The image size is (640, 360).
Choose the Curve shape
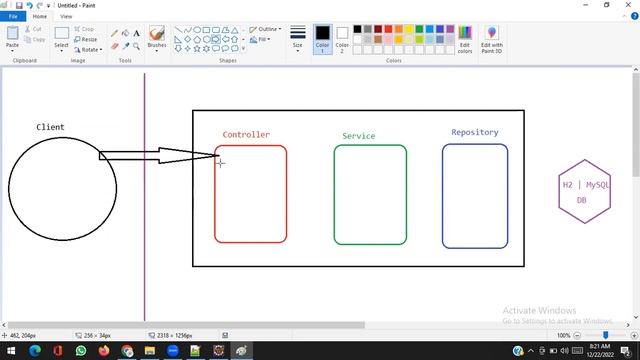pyautogui.click(x=188, y=30)
